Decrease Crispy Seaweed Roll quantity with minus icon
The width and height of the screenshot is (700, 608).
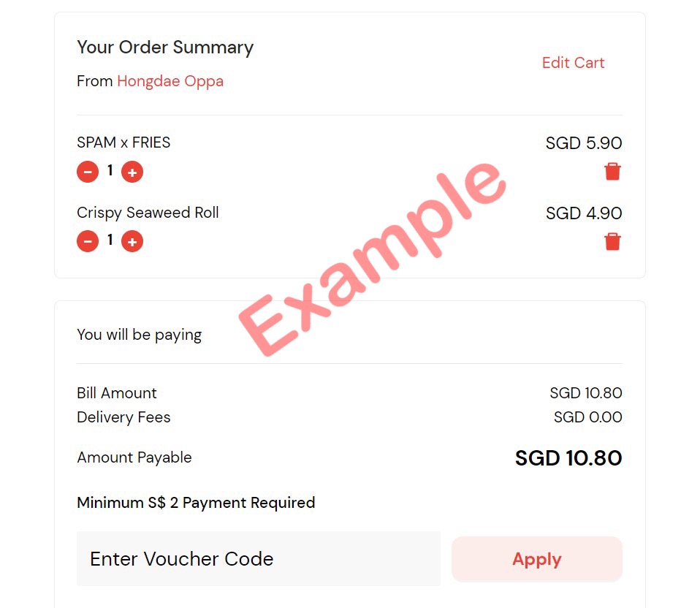88,241
